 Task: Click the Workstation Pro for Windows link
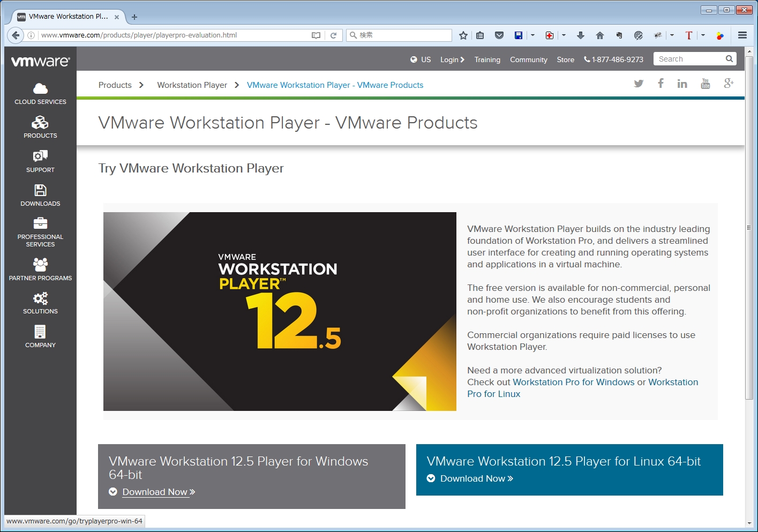[x=573, y=382]
